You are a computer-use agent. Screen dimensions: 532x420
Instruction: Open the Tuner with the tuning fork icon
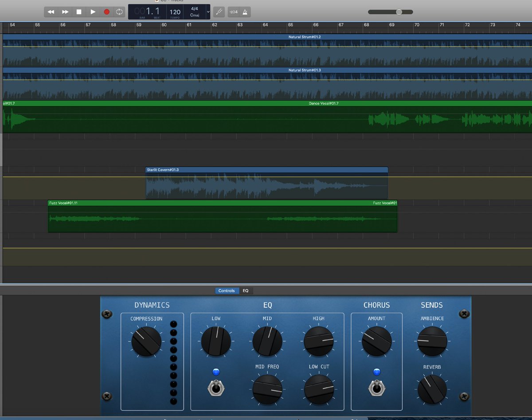pyautogui.click(x=219, y=12)
